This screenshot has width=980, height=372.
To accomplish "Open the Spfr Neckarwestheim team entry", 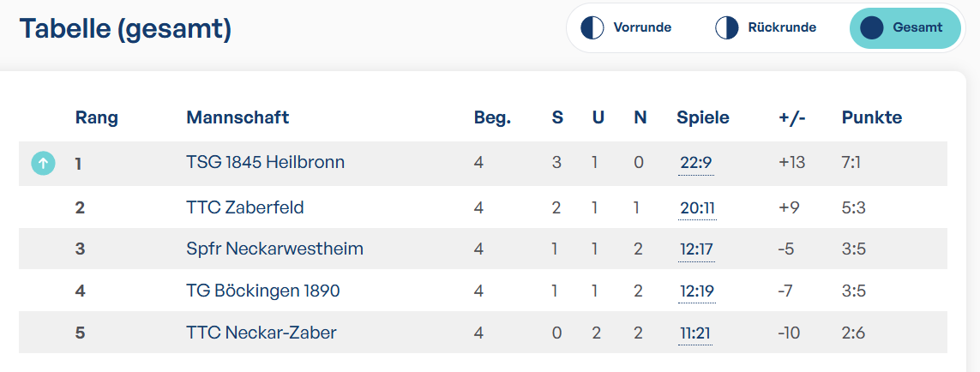I will pyautogui.click(x=274, y=249).
